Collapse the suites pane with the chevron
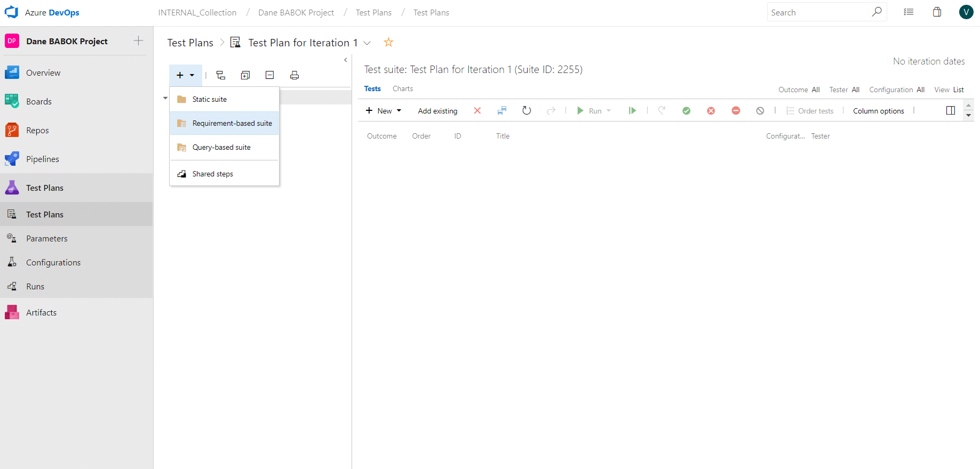Viewport: 980px width, 469px height. pyautogui.click(x=346, y=60)
